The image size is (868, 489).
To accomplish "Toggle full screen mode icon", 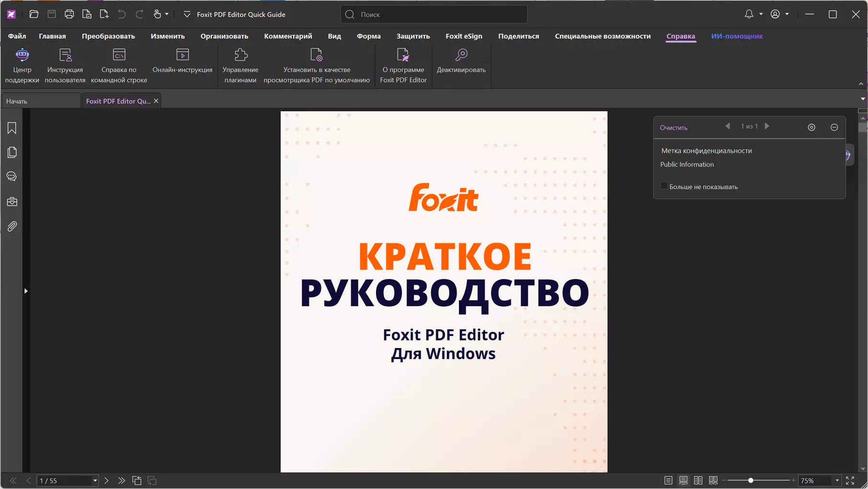I will [x=850, y=480].
